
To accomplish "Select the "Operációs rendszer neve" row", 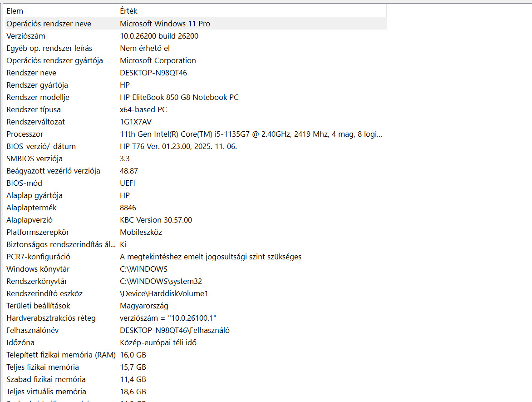I will (49, 24).
